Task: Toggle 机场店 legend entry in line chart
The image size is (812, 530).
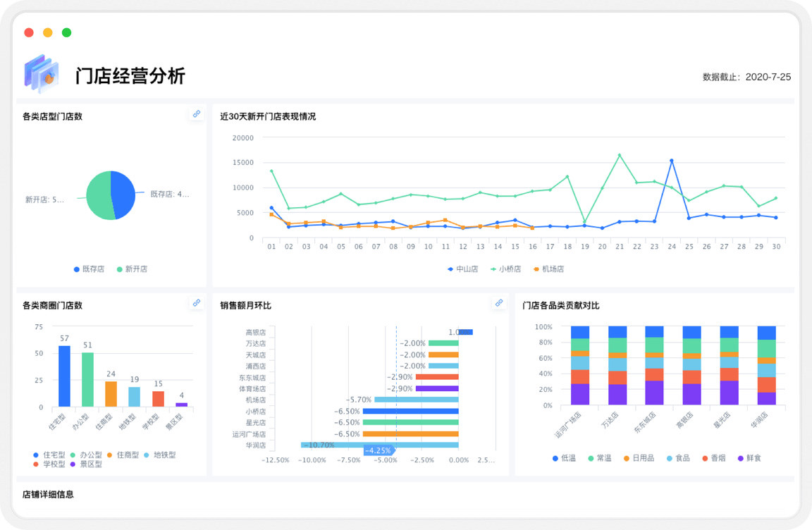Action: tap(548, 269)
